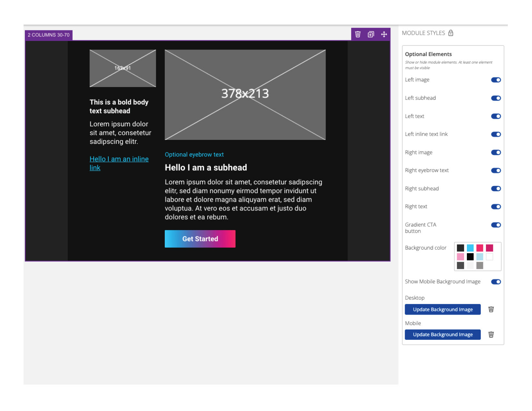This screenshot has height=411, width=532.
Task: Pick the light blue background swatch
Action: (480, 257)
